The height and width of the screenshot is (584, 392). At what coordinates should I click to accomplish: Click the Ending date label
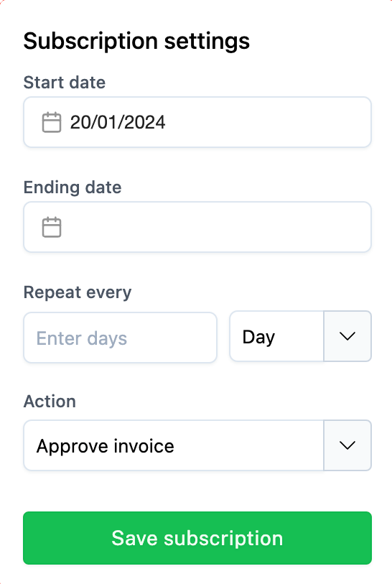click(73, 187)
